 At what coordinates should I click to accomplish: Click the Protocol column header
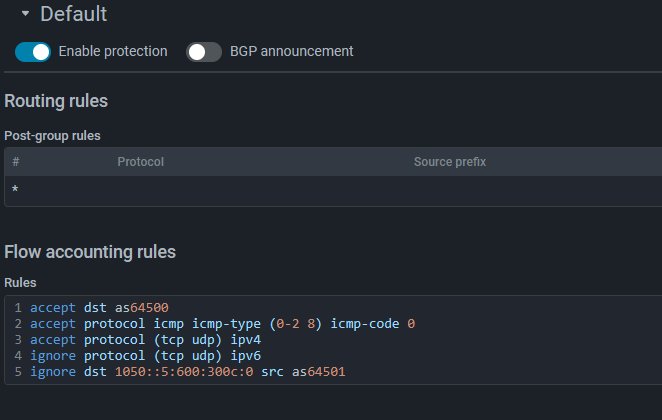click(x=140, y=162)
